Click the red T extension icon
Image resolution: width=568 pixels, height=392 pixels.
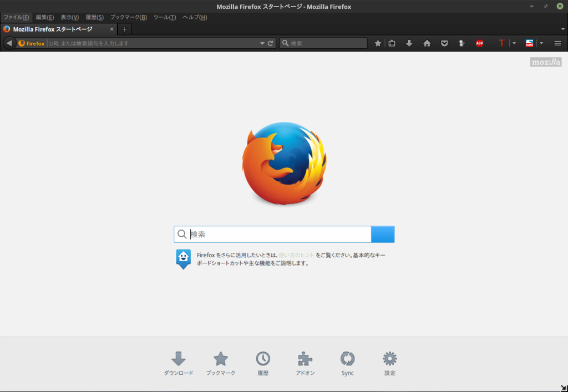(501, 43)
